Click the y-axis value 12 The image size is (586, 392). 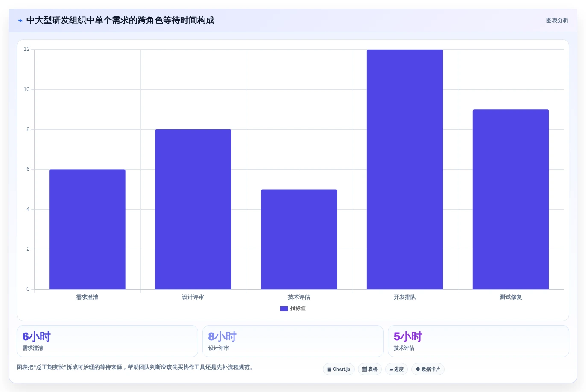pos(26,49)
